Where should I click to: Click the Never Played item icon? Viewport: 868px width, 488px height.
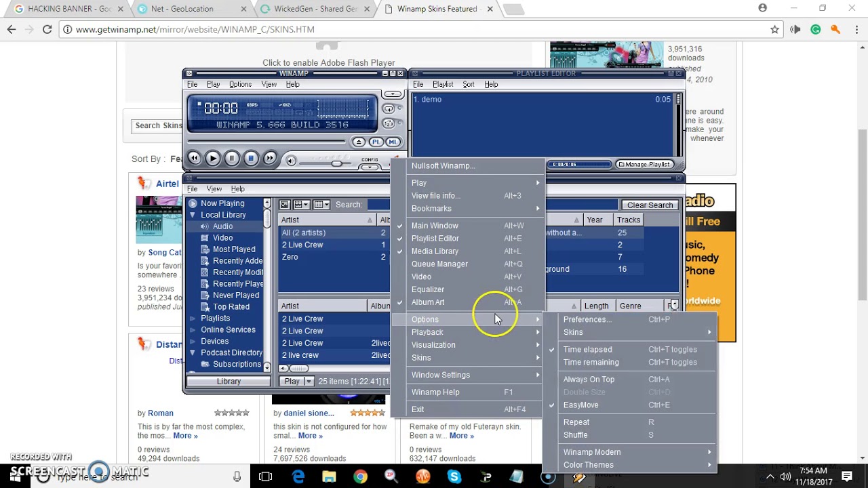205,296
